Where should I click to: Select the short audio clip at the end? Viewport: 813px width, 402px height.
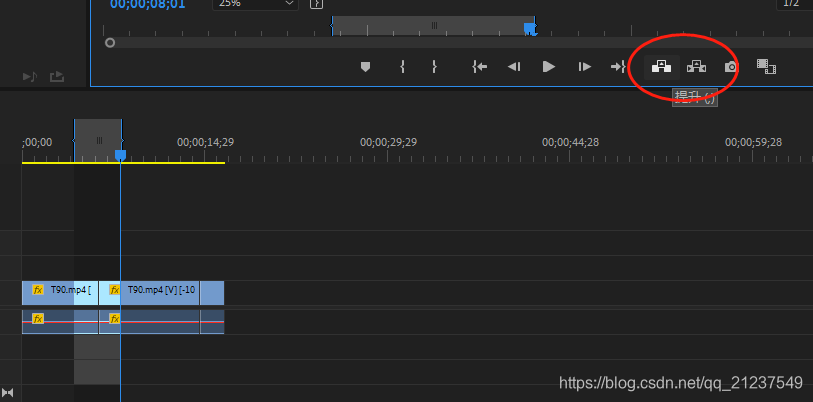click(212, 322)
